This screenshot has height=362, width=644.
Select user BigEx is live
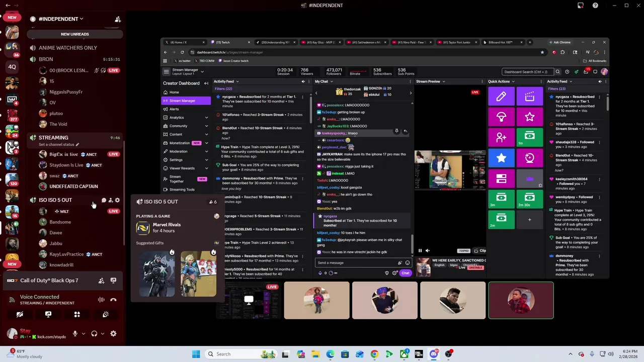point(74,154)
